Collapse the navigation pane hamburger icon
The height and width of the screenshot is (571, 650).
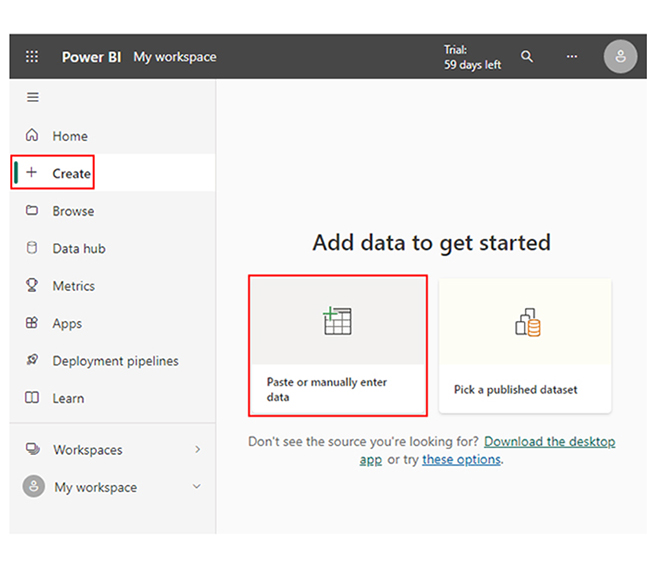[33, 97]
